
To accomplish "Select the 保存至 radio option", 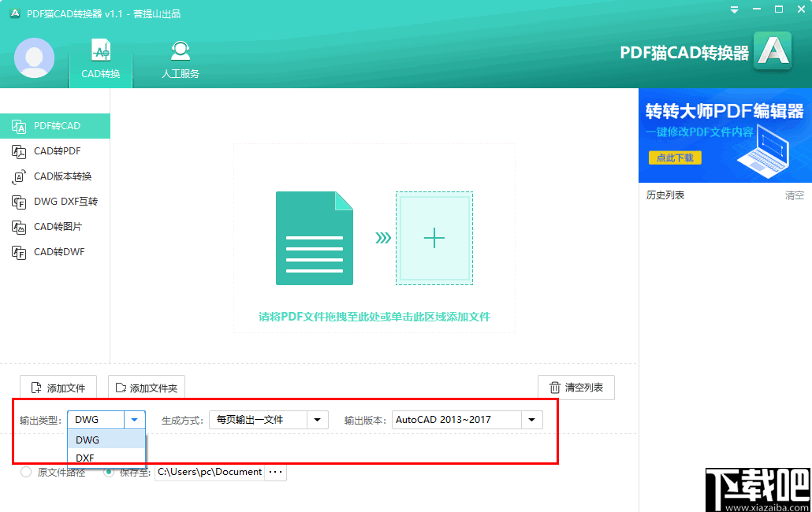I will pos(109,472).
